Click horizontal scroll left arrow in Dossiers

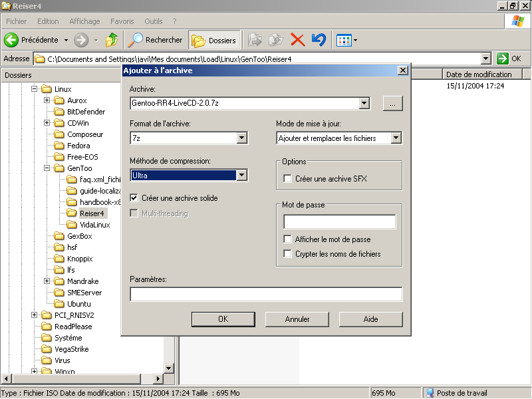click(x=6, y=378)
